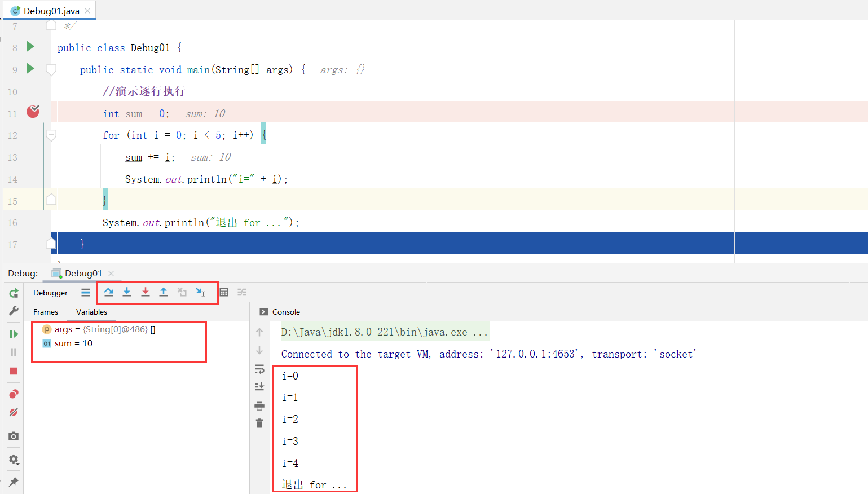The image size is (868, 494).
Task: Click console output line i=0
Action: point(290,376)
